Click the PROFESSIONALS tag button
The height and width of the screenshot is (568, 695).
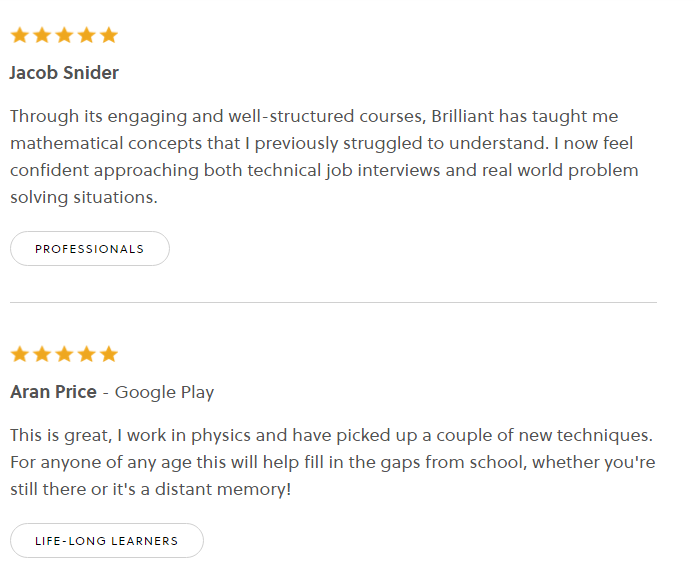click(90, 249)
